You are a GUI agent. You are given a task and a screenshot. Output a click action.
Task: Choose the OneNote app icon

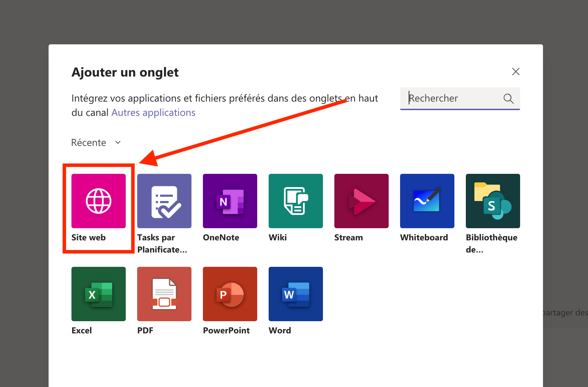tap(230, 201)
